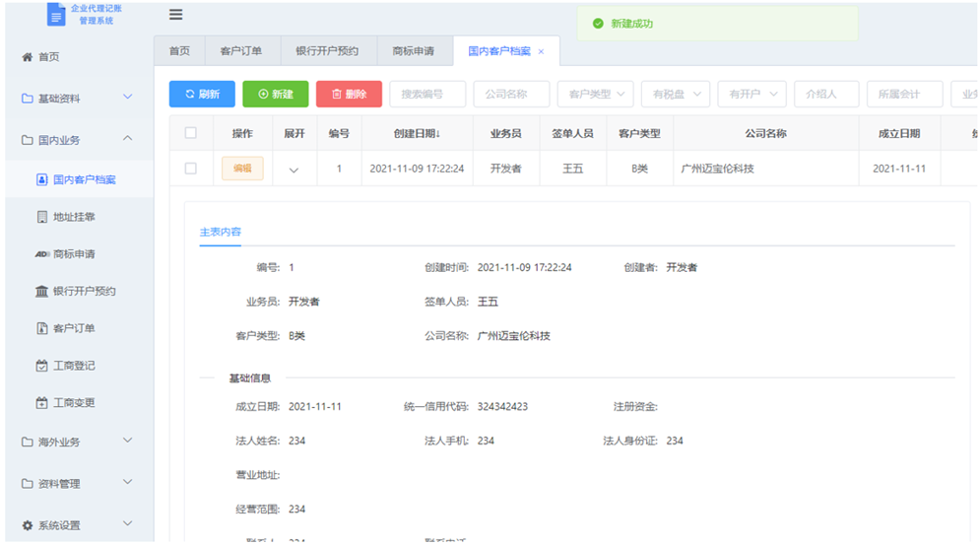Open the 有税盘 filter dropdown
Screen dimensions: 980x546
click(x=676, y=95)
